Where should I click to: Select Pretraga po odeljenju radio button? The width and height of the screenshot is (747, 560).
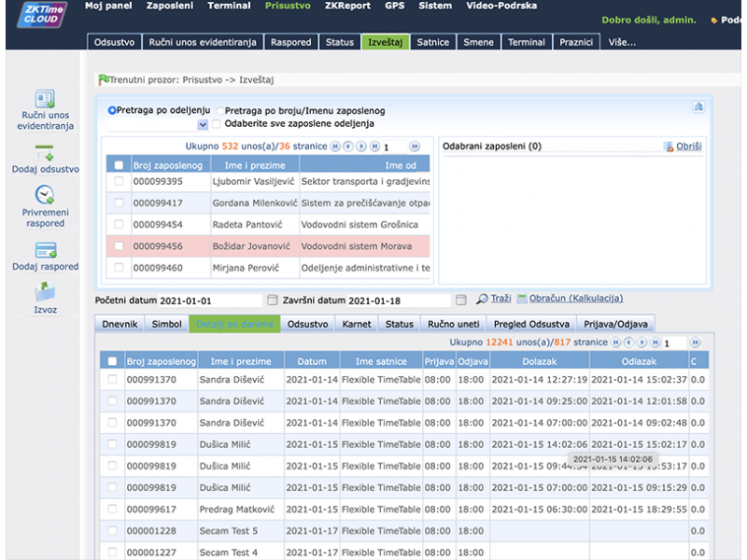(x=112, y=110)
